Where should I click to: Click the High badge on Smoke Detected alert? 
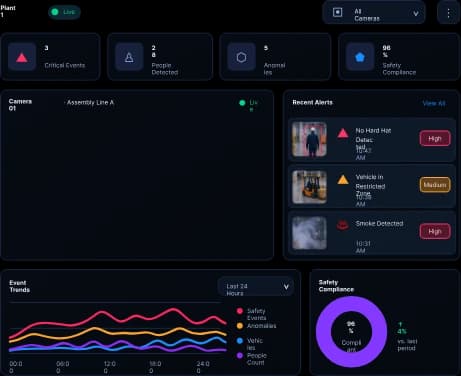435,231
